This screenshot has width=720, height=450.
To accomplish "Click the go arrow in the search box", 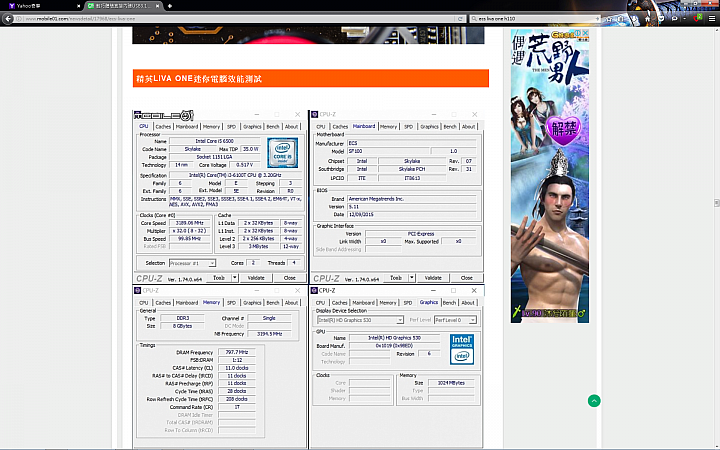I will 597,19.
